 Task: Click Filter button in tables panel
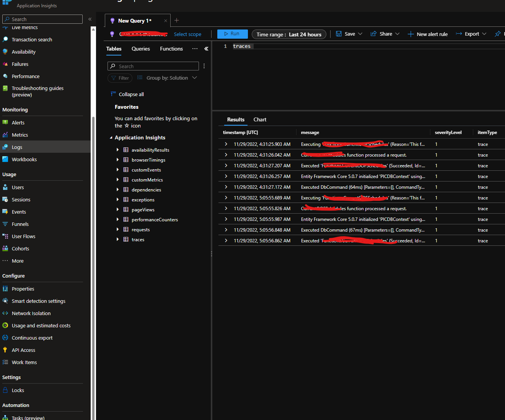click(120, 78)
